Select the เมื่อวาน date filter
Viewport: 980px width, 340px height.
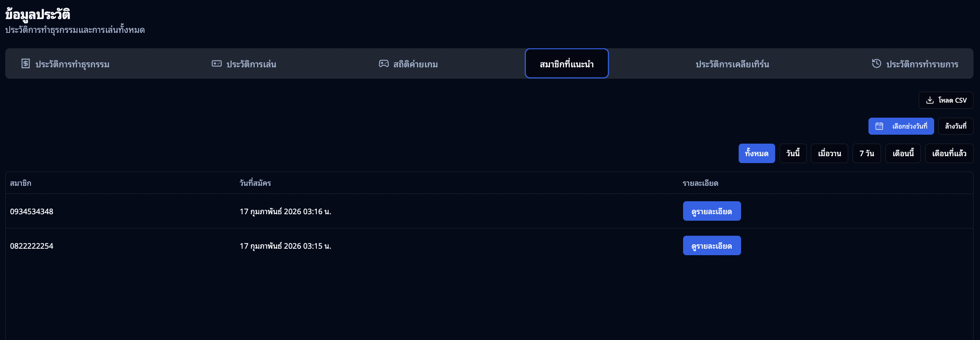(829, 153)
